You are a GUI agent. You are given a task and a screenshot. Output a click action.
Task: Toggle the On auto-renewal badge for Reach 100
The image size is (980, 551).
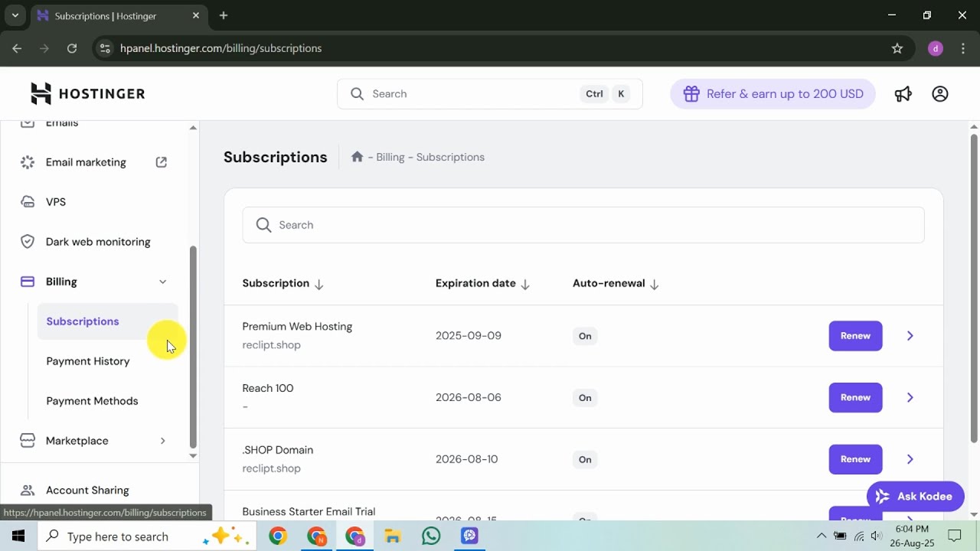click(585, 398)
